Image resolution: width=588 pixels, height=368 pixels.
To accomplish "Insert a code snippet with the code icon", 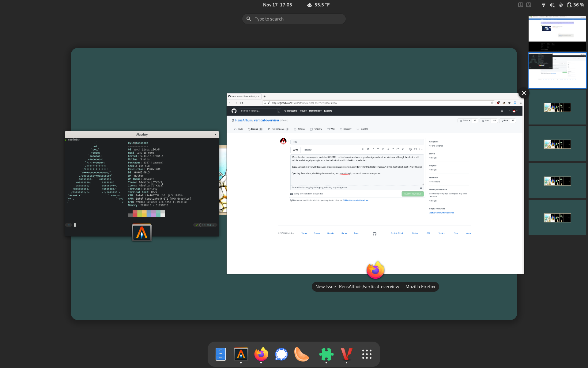I will tap(383, 149).
